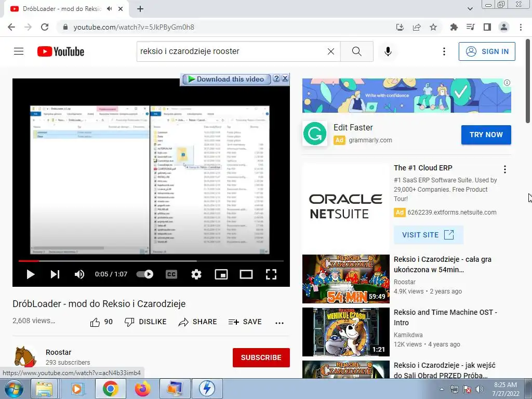Open the SHARE dialog
This screenshot has height=399, width=532.
pyautogui.click(x=197, y=322)
